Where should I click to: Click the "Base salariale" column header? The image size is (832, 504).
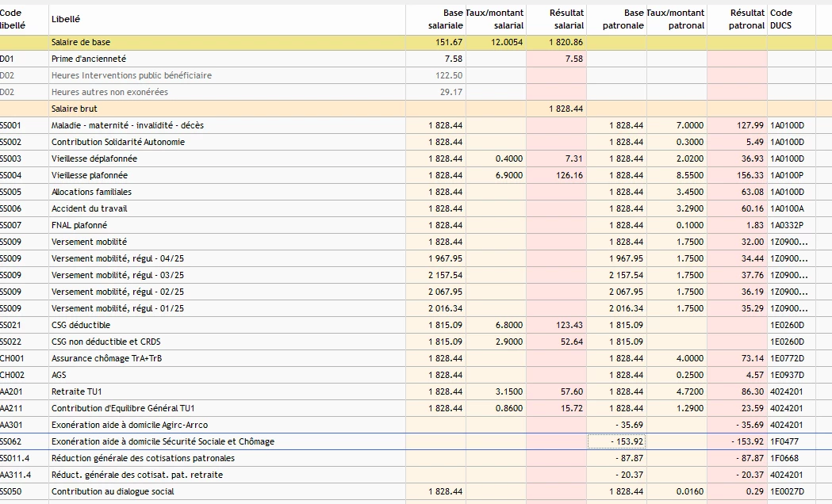click(x=444, y=19)
